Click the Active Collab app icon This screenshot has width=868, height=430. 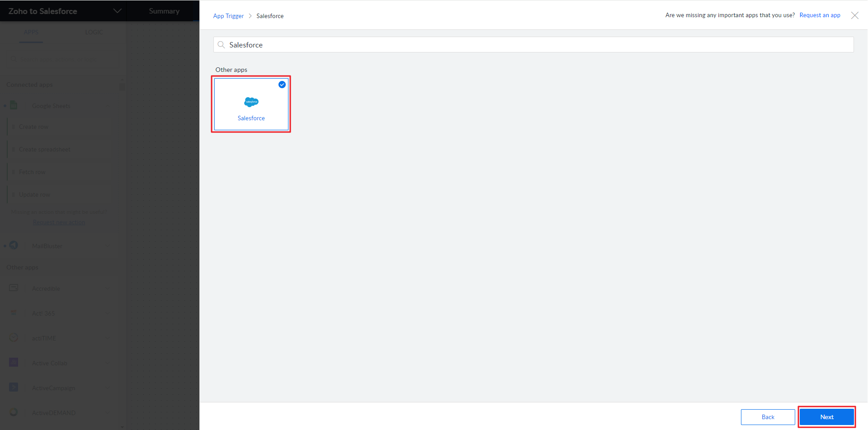tap(14, 363)
